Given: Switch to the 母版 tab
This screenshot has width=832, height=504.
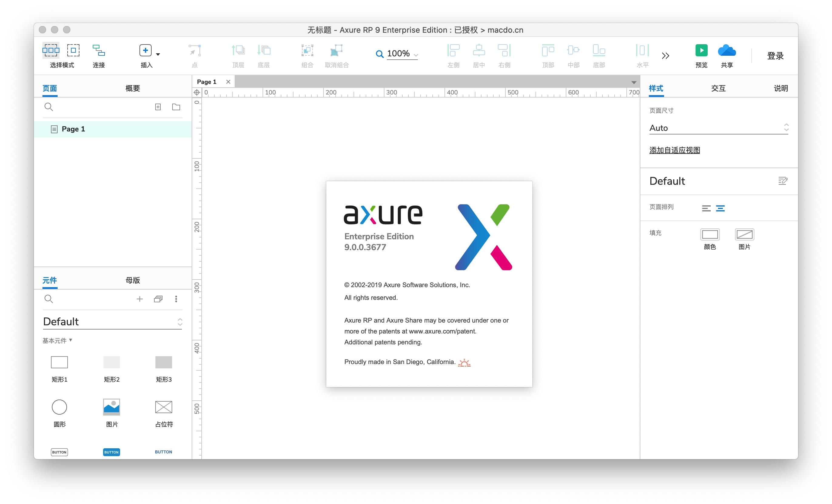Looking at the screenshot, I should click(133, 280).
